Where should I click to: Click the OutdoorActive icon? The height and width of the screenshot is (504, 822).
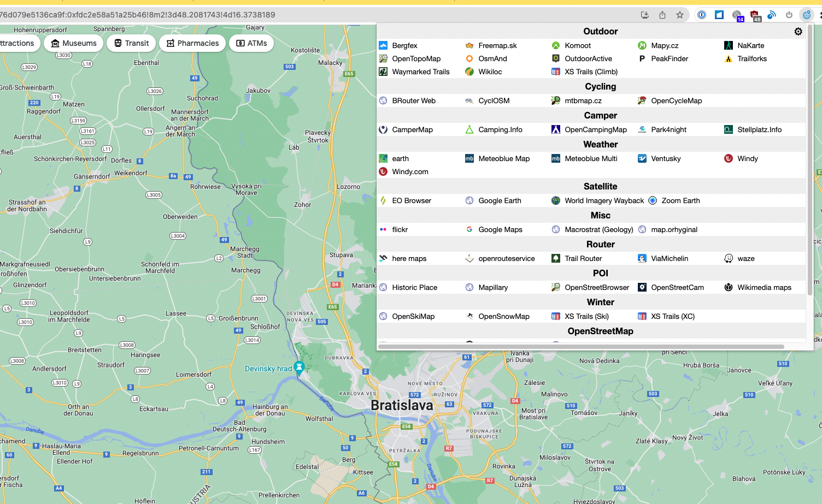556,58
